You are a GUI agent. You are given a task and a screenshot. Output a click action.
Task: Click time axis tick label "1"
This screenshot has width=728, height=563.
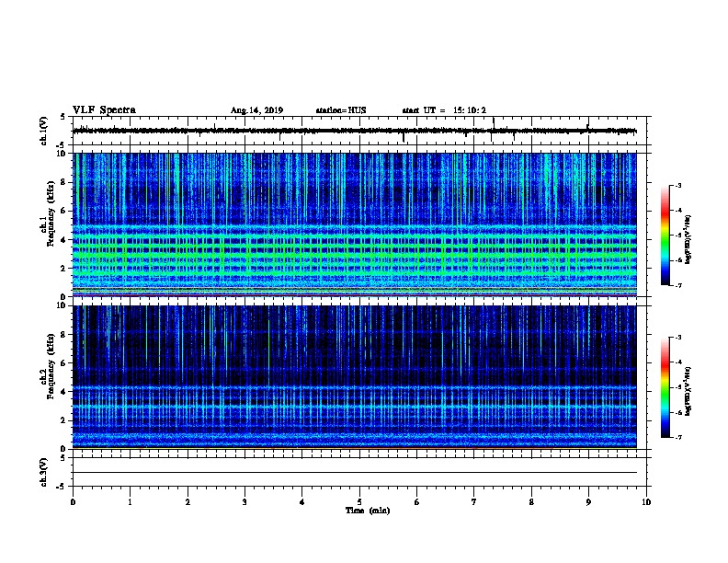[130, 502]
